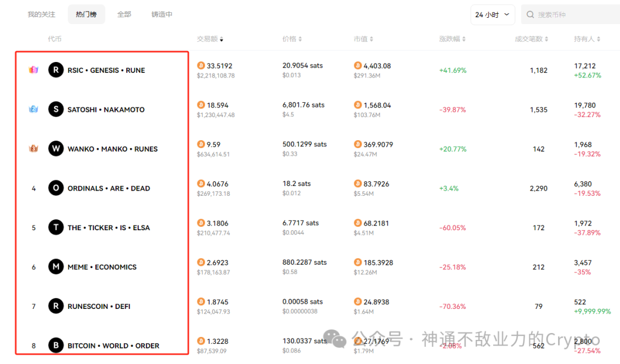
Task: Click the O avatar of ORDINALS ARE DEAD
Action: point(56,188)
